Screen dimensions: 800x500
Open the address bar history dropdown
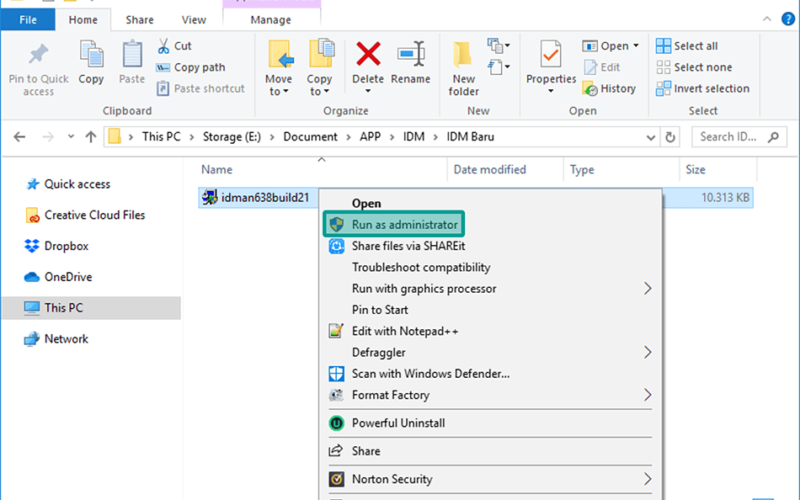[651, 137]
